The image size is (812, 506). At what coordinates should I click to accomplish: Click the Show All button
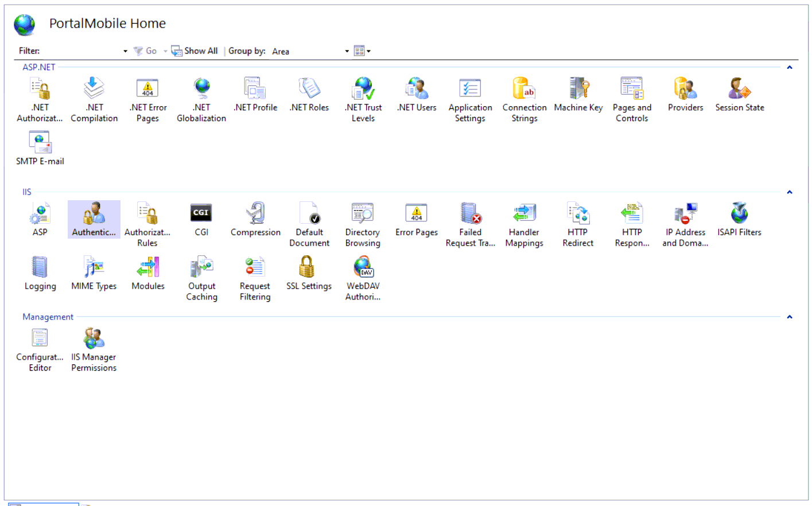click(x=195, y=51)
